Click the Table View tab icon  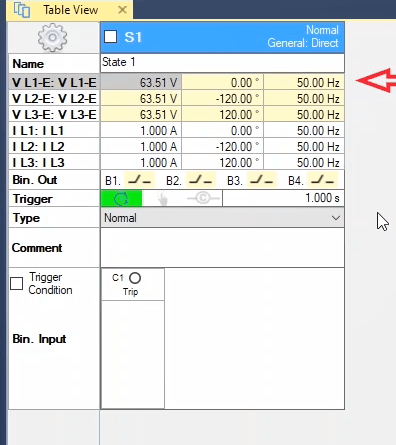(x=22, y=10)
